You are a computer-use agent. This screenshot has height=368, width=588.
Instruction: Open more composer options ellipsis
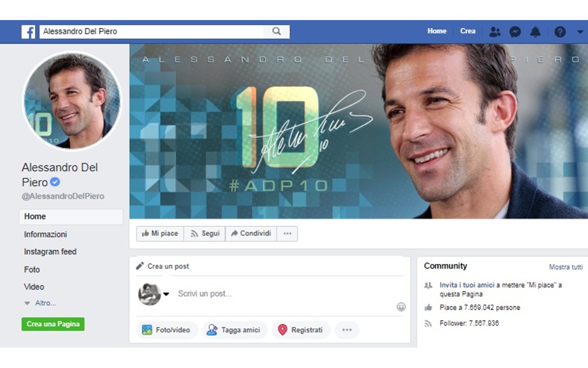tap(347, 330)
